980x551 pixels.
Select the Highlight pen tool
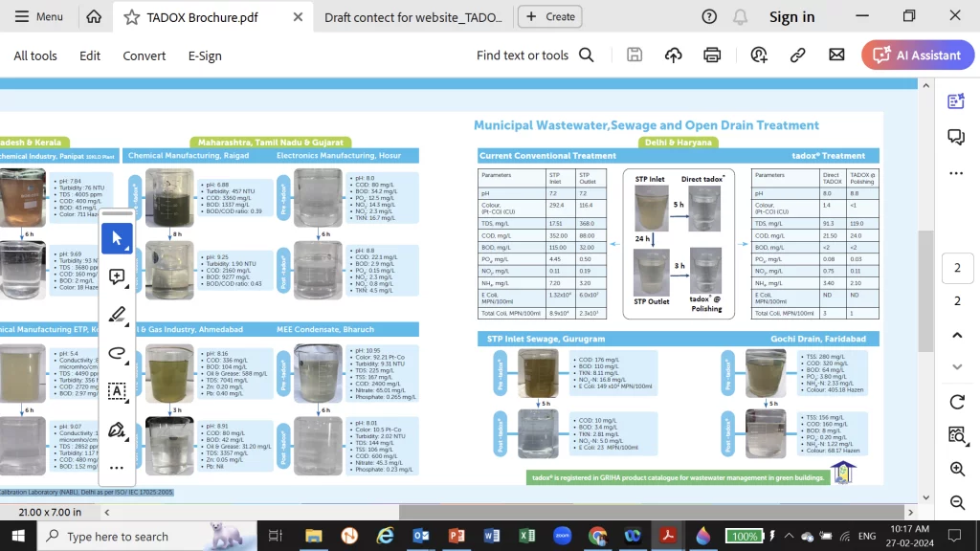pyautogui.click(x=117, y=315)
